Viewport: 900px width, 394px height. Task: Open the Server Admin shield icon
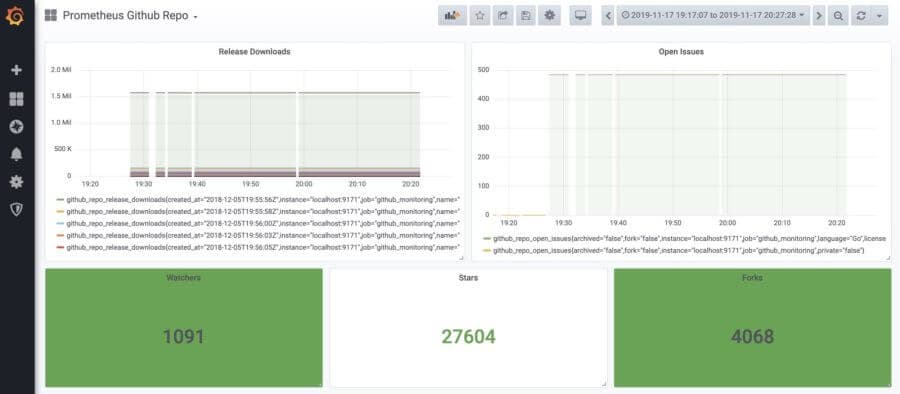pyautogui.click(x=16, y=209)
